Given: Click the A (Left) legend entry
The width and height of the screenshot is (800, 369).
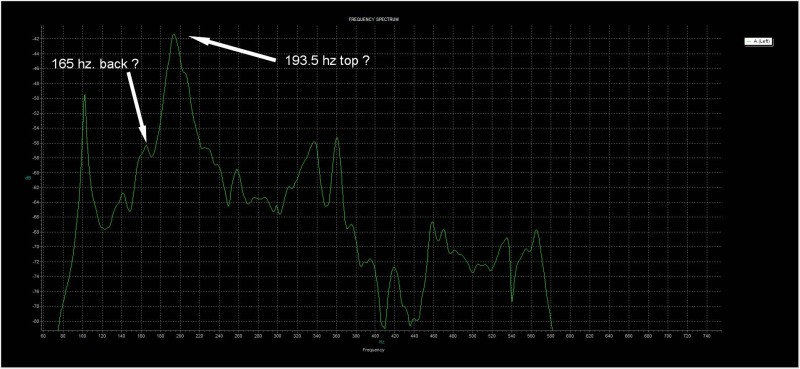Looking at the screenshot, I should [759, 42].
